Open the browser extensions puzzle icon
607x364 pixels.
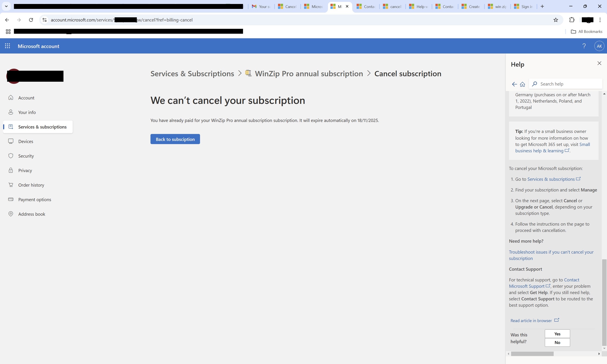572,20
